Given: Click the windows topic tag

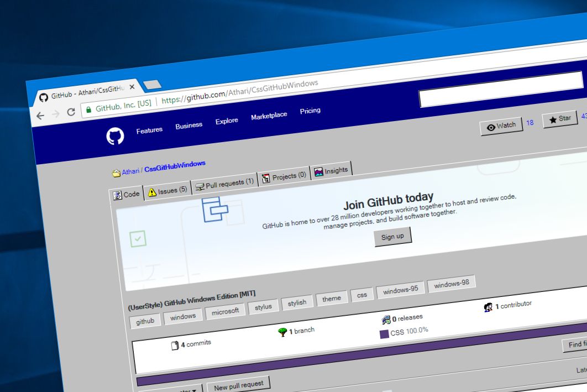Looking at the screenshot, I should (x=183, y=317).
